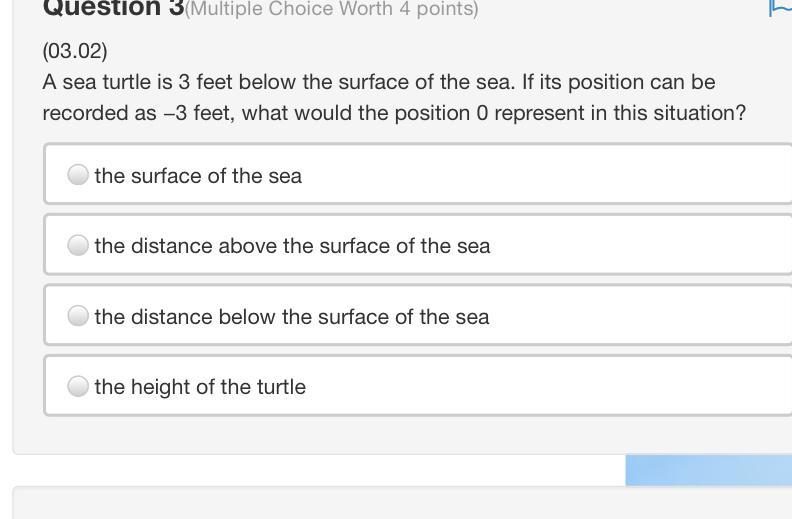Flag Question 3 with the flag icon

[780, 8]
